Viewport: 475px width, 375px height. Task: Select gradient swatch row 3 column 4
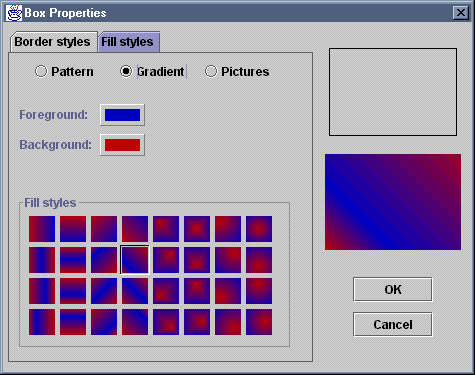tap(135, 291)
